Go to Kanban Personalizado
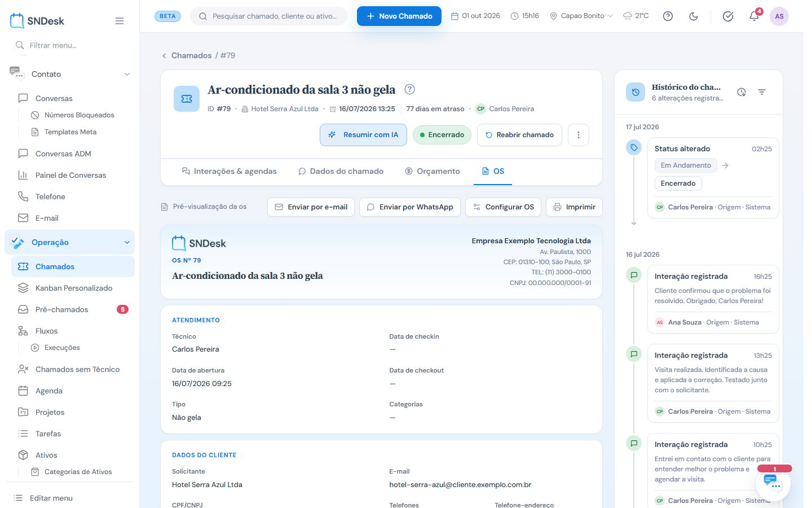This screenshot has width=812, height=508. tap(73, 288)
